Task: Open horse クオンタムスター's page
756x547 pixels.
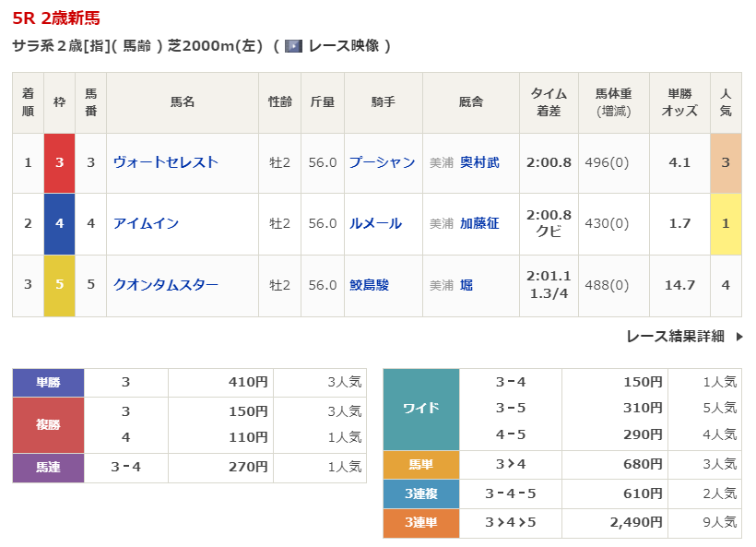Action: coord(166,285)
